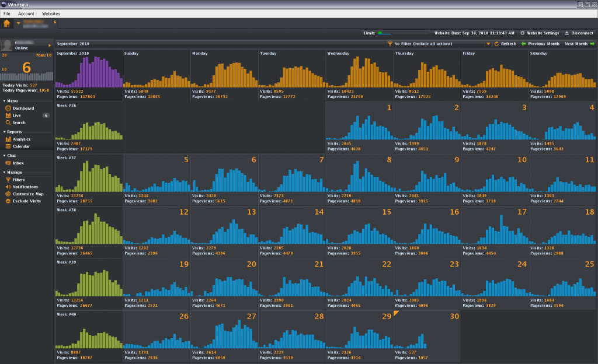Open the Websites menu

pos(51,13)
